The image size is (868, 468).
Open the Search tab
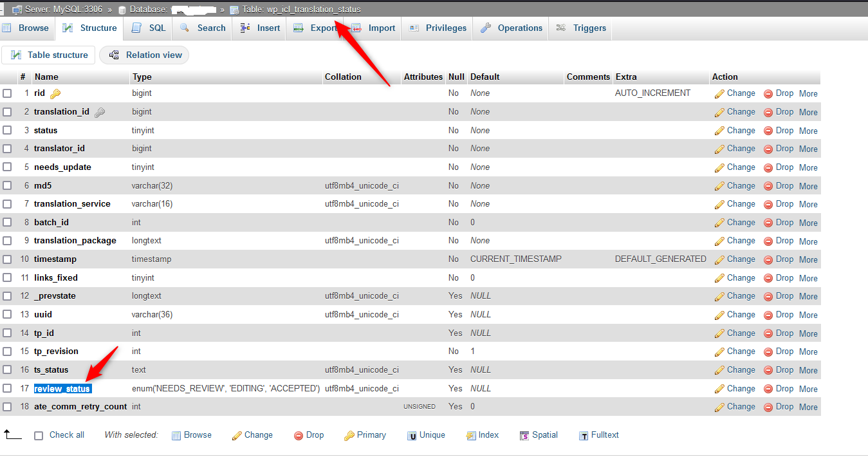coord(203,28)
